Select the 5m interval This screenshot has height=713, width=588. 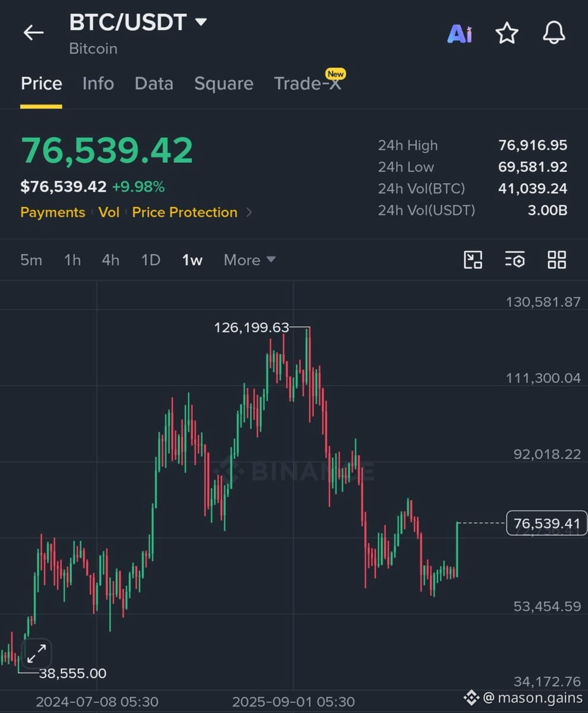pyautogui.click(x=31, y=260)
